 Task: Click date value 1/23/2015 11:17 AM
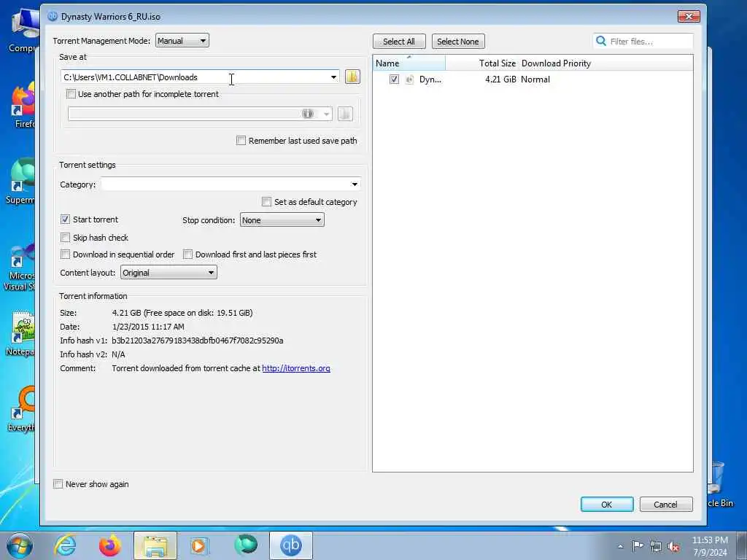point(148,327)
